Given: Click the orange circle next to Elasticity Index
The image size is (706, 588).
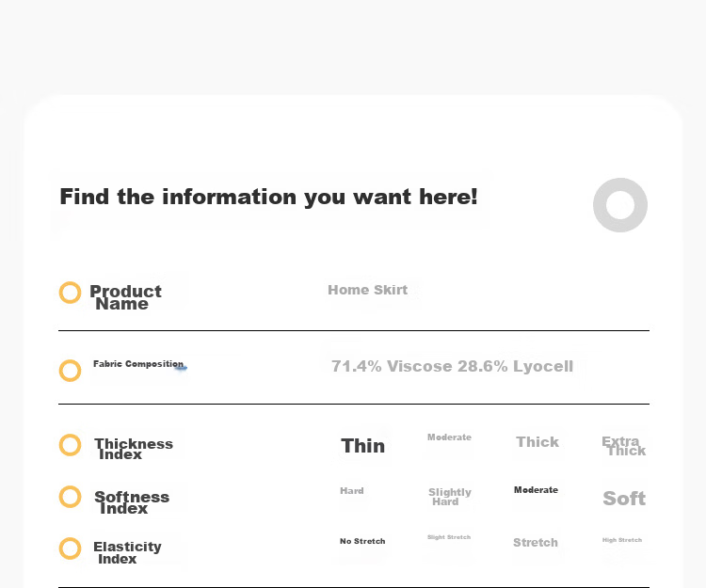Looking at the screenshot, I should [x=71, y=548].
